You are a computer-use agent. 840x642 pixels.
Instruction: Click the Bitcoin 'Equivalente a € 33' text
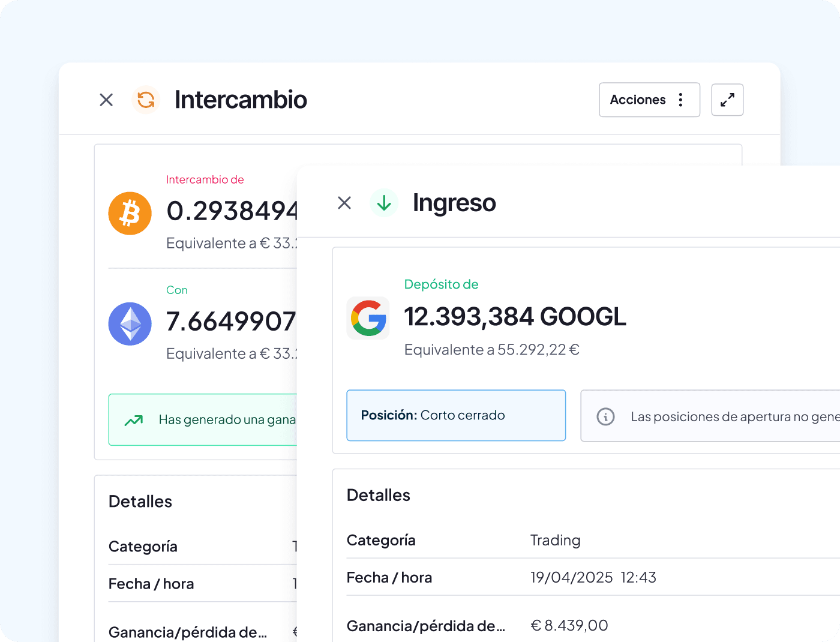[x=232, y=244]
